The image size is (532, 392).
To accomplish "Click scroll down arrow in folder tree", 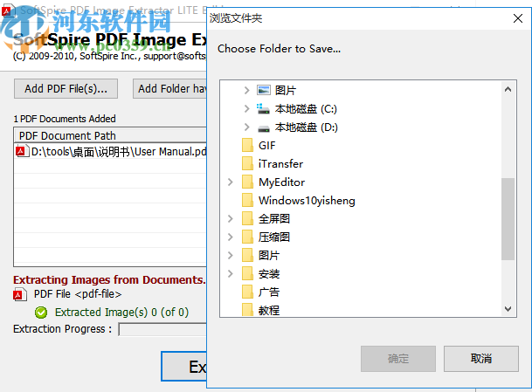I will 508,308.
